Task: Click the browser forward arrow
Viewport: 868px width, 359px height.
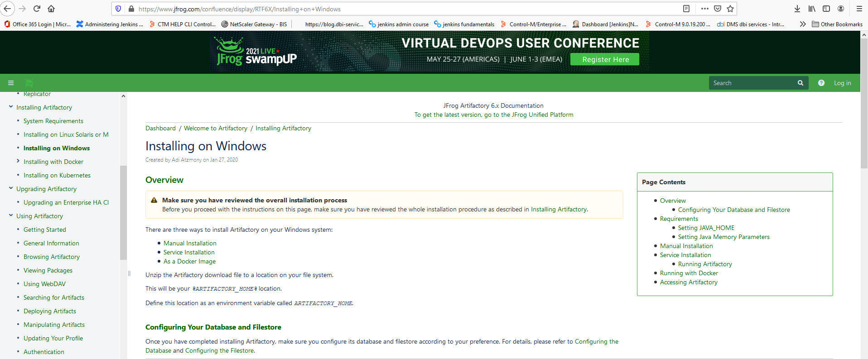Action: click(22, 9)
